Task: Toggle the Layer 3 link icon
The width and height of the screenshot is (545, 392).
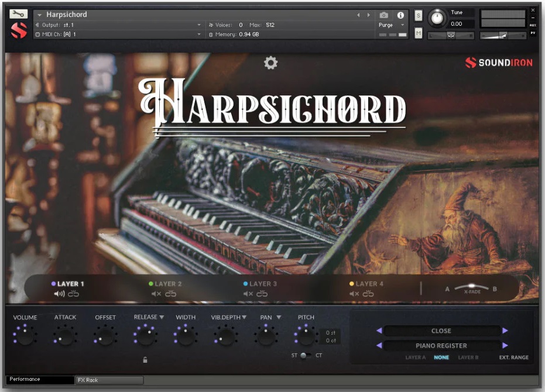Action: pyautogui.click(x=262, y=294)
